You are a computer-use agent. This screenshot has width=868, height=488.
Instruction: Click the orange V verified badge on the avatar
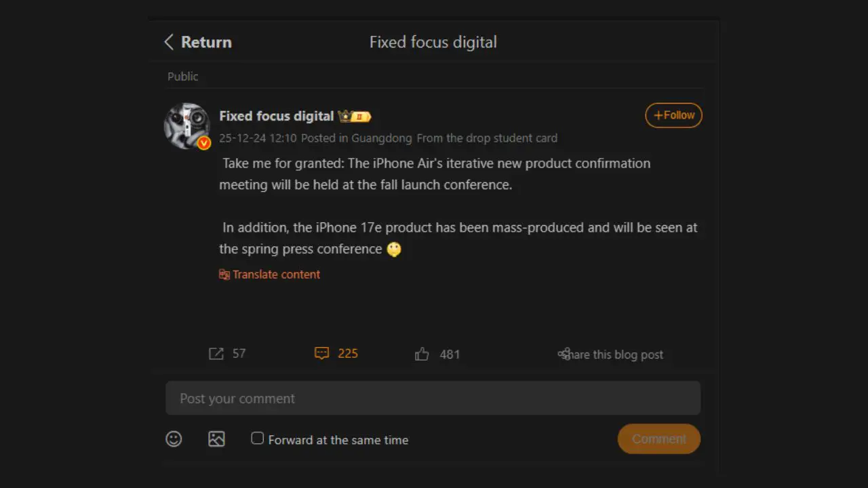click(x=203, y=143)
